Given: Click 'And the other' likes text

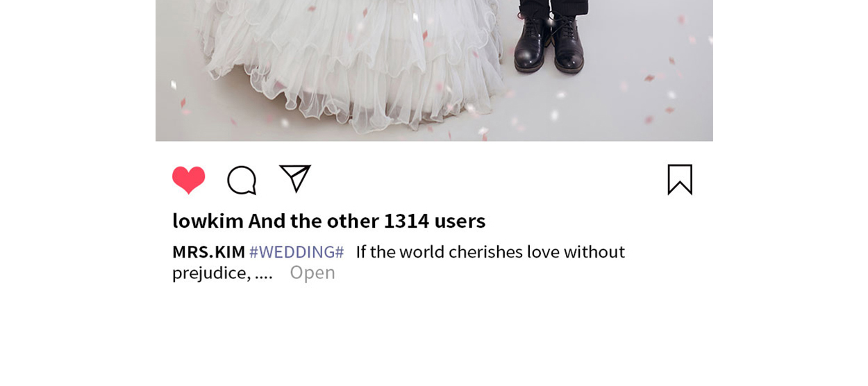Looking at the screenshot, I should coord(313,221).
